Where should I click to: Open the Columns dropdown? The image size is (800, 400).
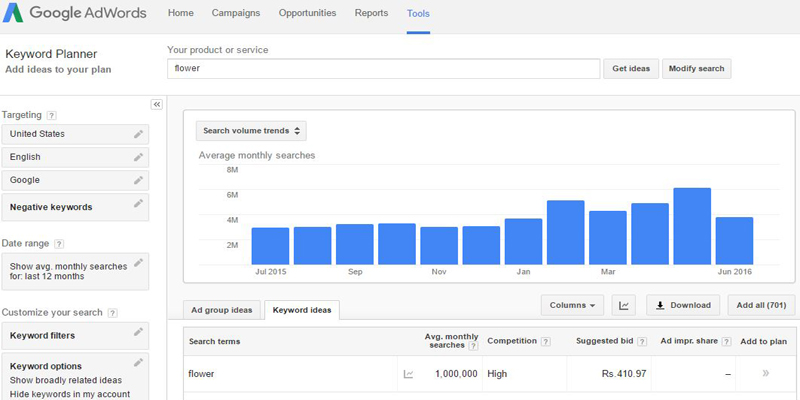pyautogui.click(x=572, y=305)
